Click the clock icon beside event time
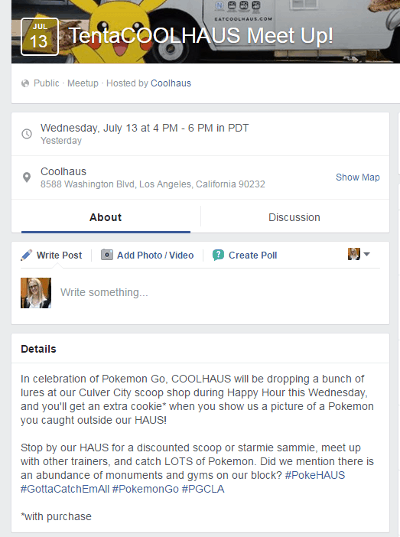400x537 pixels. click(27, 134)
